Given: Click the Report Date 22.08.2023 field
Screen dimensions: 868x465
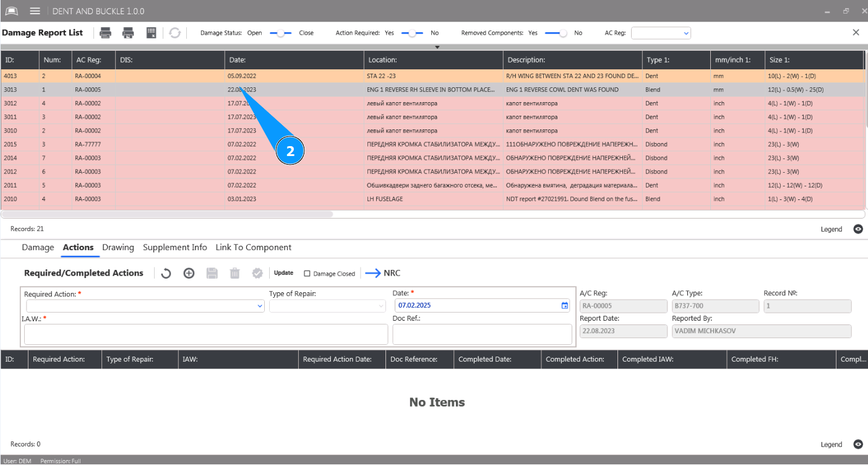Looking at the screenshot, I should point(624,331).
